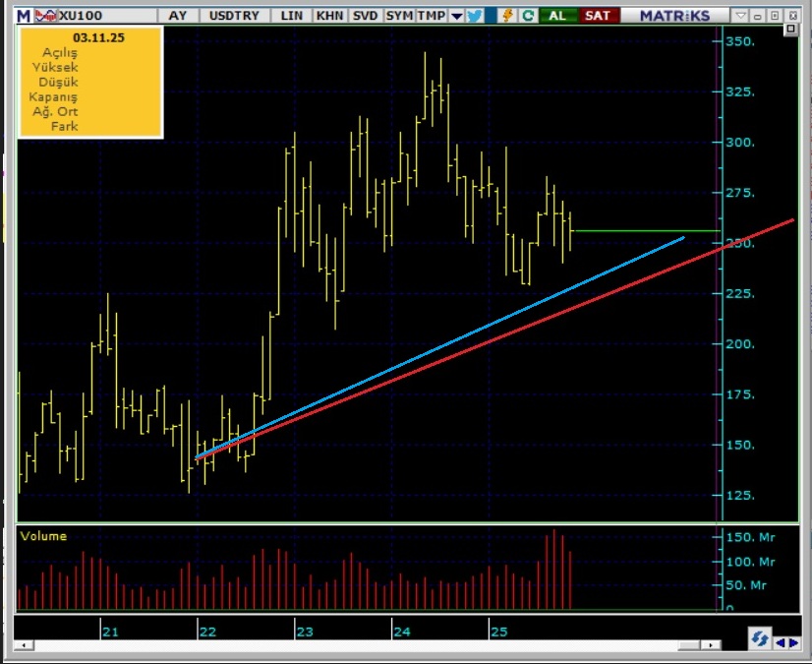The image size is (812, 664).
Task: Click the orange lightning bolt icon
Action: pos(507,16)
